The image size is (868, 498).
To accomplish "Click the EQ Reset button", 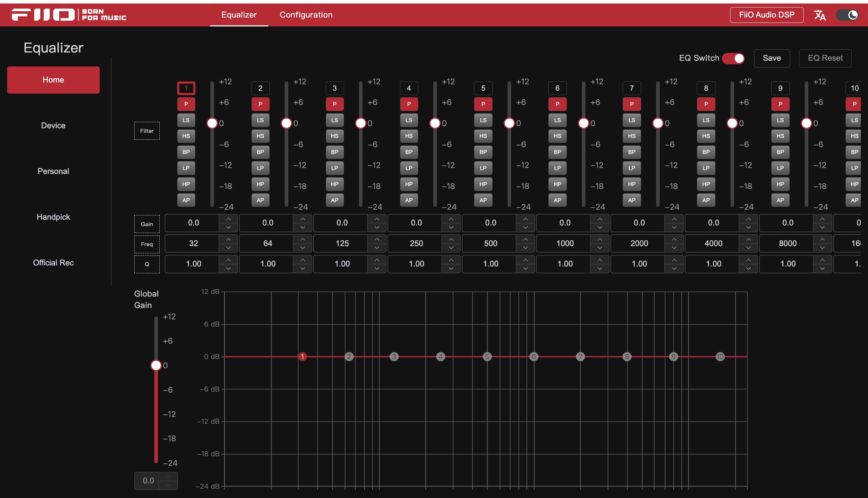I will [825, 58].
